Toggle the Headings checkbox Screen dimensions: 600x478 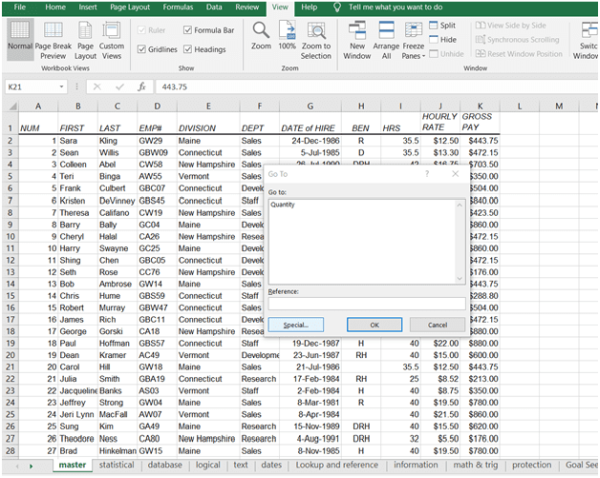coord(187,49)
